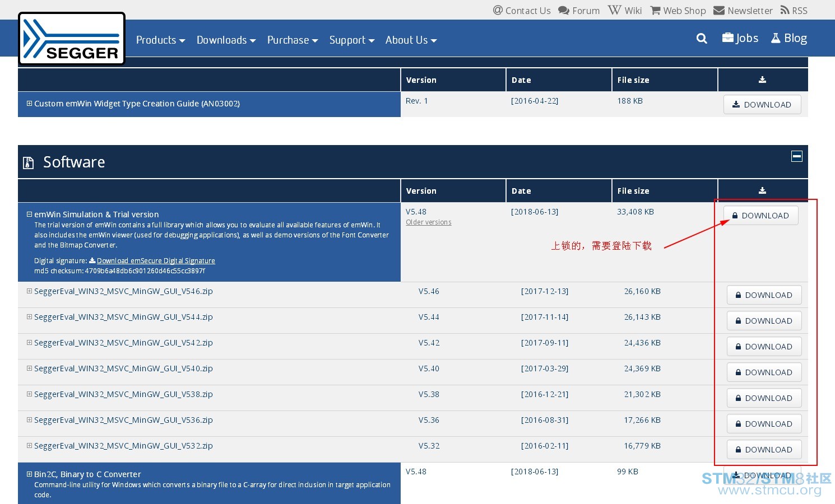The height and width of the screenshot is (504, 835).
Task: Expand the SeggerEval V532.zip row
Action: coord(30,446)
